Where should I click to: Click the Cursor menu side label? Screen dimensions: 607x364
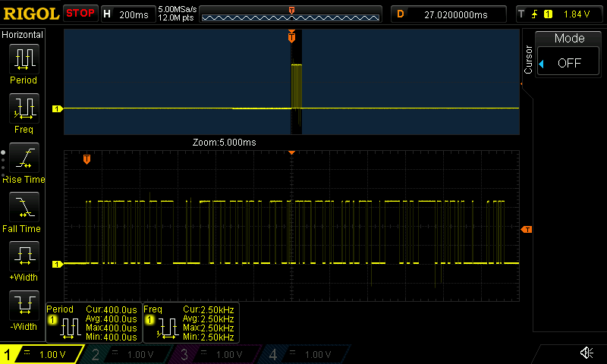[528, 60]
